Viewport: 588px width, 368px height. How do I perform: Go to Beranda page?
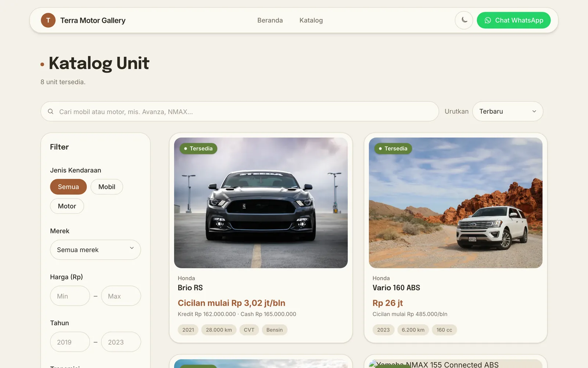pyautogui.click(x=270, y=20)
